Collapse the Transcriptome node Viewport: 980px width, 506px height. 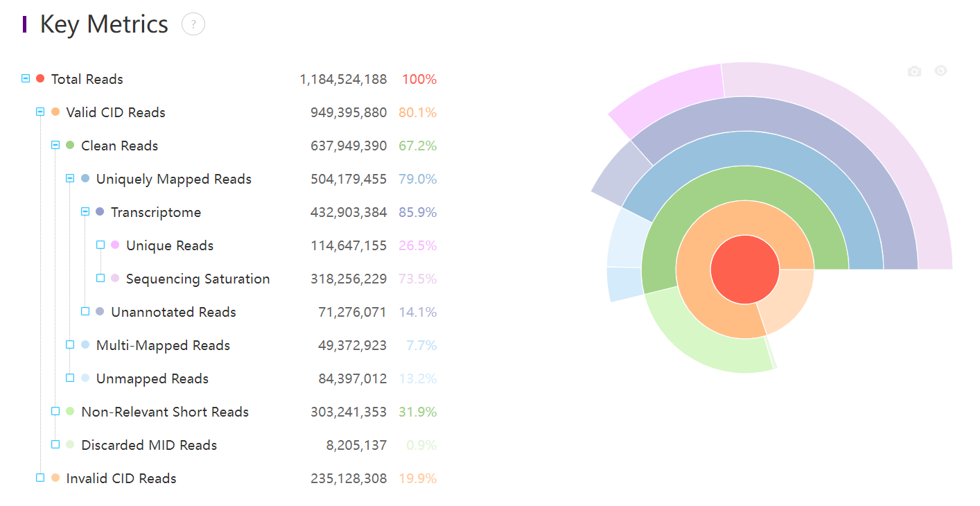85,211
